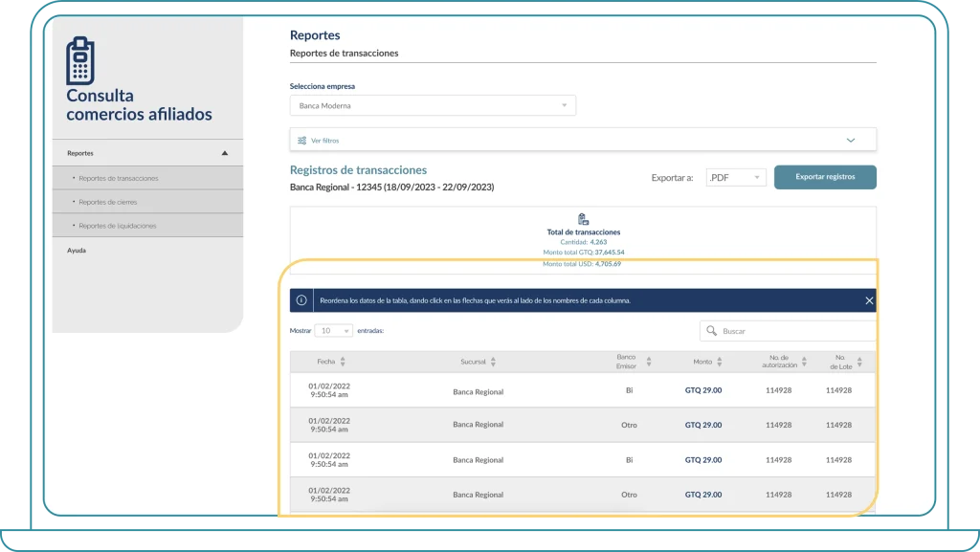Sort table by Banco Emisor arrows
Image resolution: width=980 pixels, height=552 pixels.
point(649,362)
